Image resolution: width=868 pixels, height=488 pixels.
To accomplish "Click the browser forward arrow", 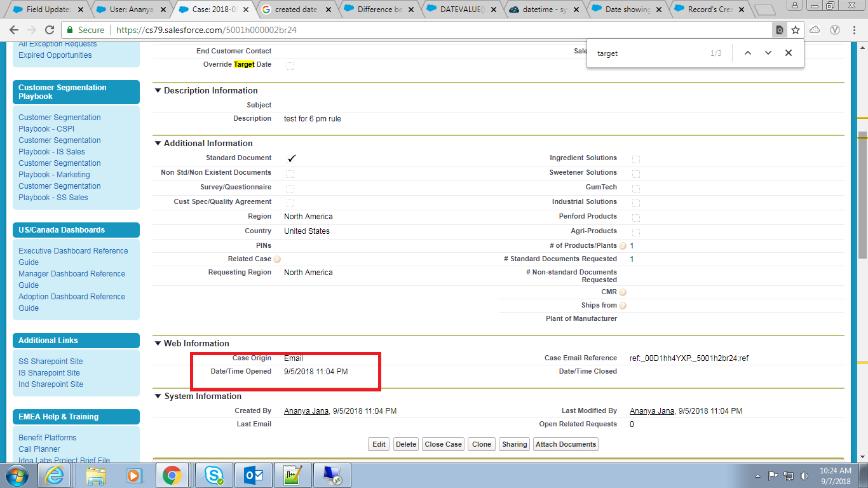I will 32,30.
